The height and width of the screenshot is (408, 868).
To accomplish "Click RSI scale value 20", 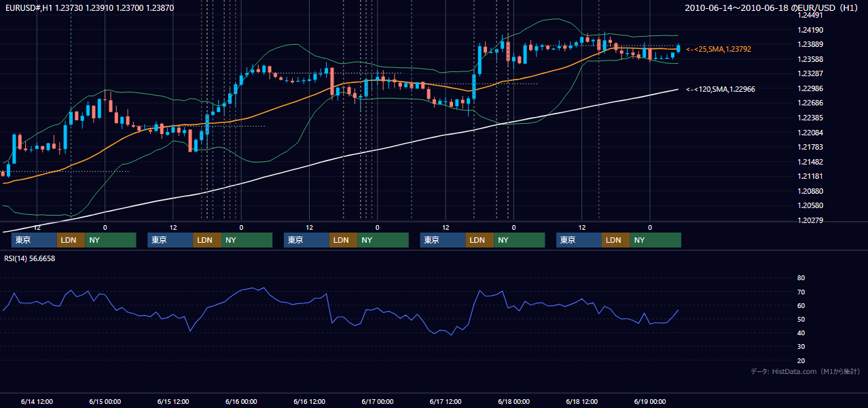I will coord(801,360).
